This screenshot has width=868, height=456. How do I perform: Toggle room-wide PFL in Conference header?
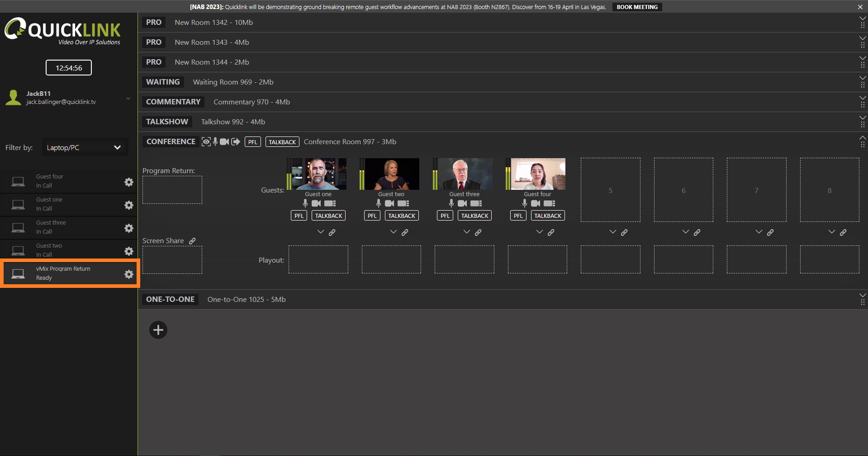[253, 142]
